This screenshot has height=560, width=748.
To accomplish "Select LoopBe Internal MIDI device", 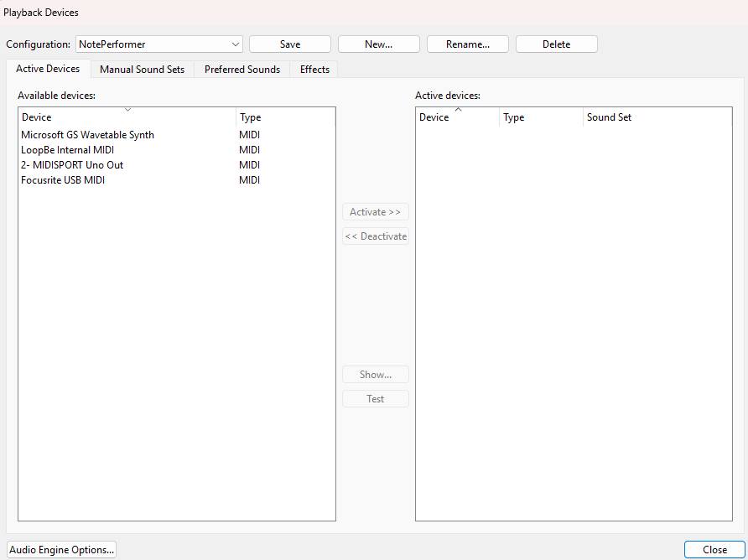I will [176, 150].
